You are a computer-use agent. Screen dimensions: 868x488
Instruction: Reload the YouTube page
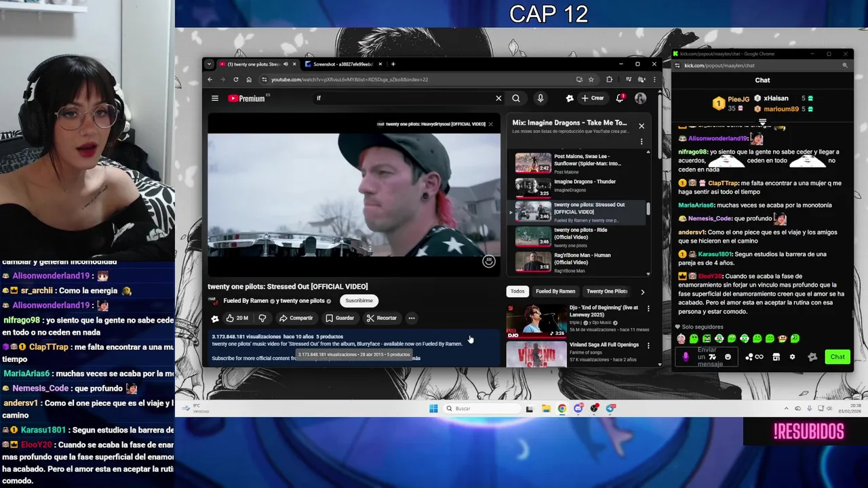click(x=236, y=79)
